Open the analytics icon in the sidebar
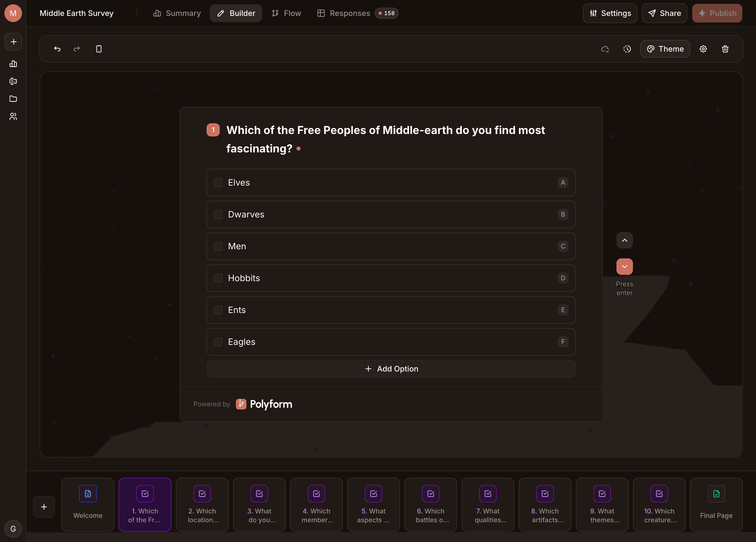The width and height of the screenshot is (756, 542). click(13, 64)
